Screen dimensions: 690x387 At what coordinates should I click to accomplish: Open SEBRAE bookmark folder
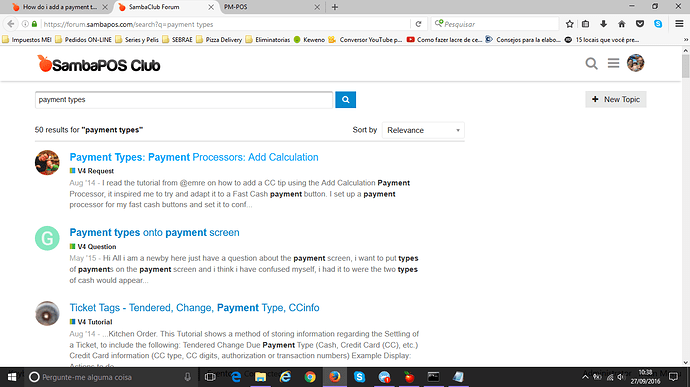tap(177, 40)
